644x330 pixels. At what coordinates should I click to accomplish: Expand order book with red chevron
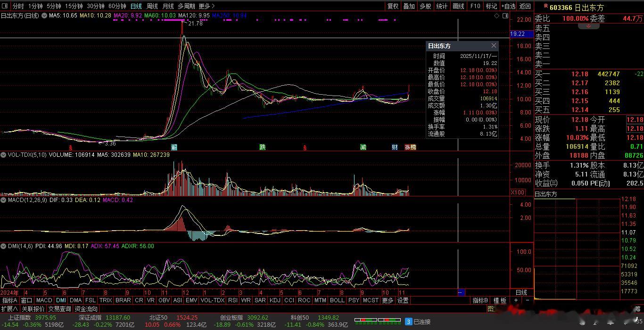coord(588,26)
